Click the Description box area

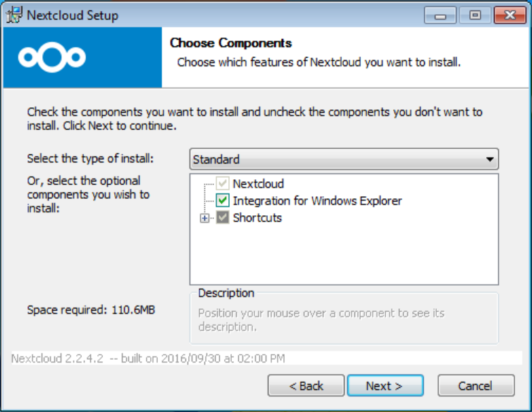coord(344,320)
